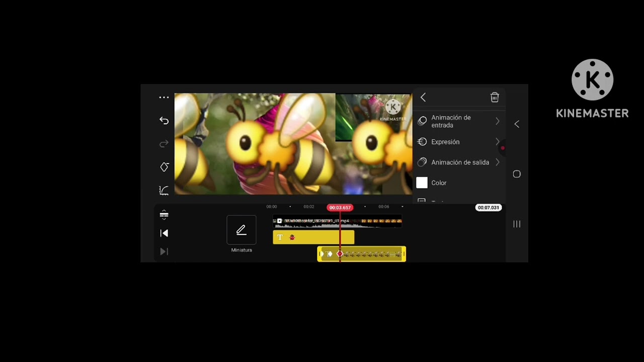The height and width of the screenshot is (362, 644).
Task: Click the keyframe diamond on bee layer
Action: pyautogui.click(x=340, y=254)
